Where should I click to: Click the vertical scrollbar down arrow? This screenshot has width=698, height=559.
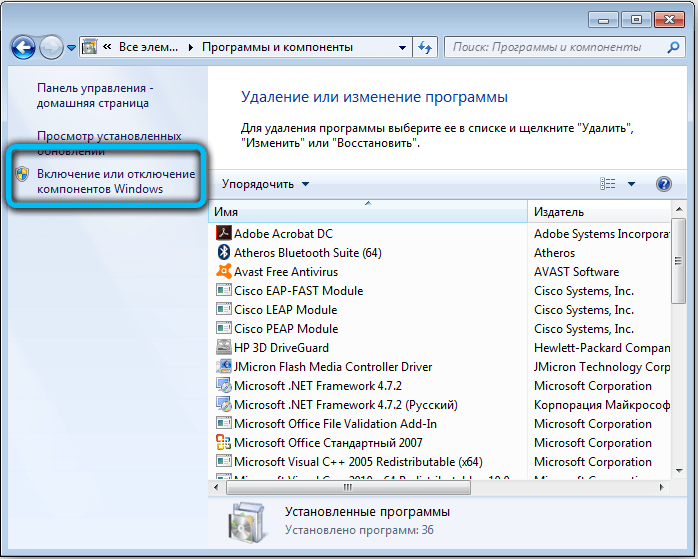point(679,471)
